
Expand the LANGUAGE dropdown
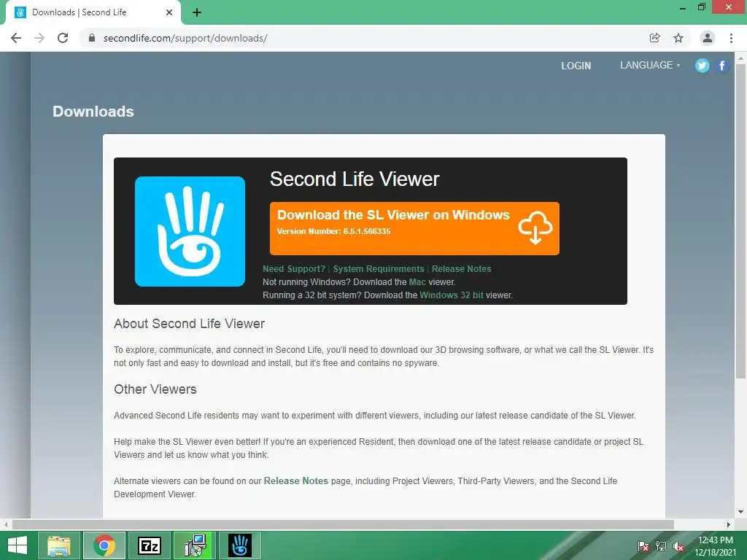(x=650, y=65)
